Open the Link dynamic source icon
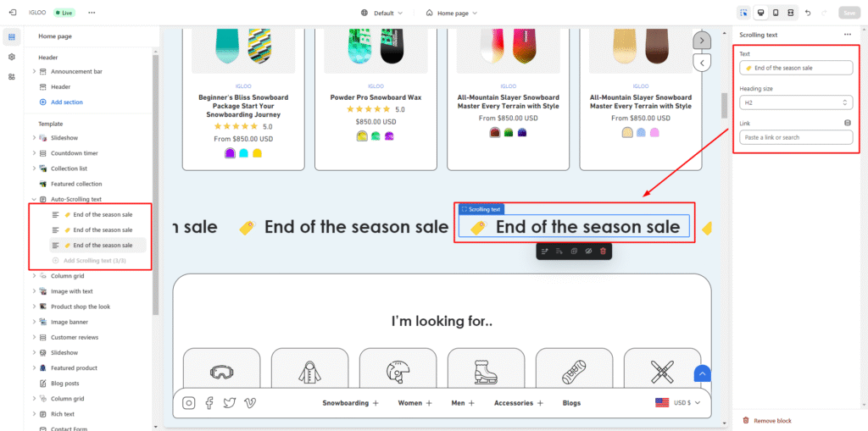The width and height of the screenshot is (868, 431). [847, 123]
